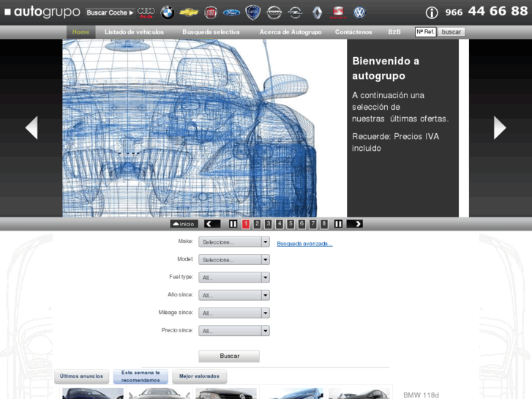Jump to slide 5 in the slider
This screenshot has width=532, height=399.
pos(291,224)
